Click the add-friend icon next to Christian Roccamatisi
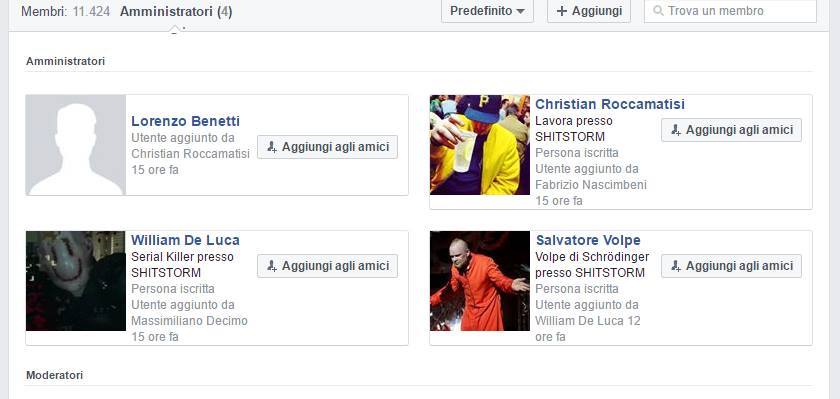This screenshot has height=399, width=840. click(x=676, y=130)
